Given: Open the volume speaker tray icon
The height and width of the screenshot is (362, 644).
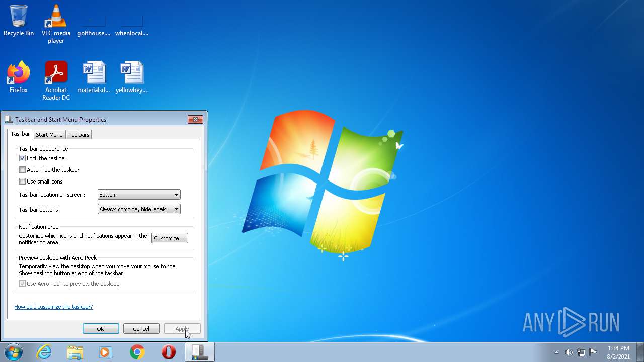Looking at the screenshot, I should pyautogui.click(x=569, y=352).
